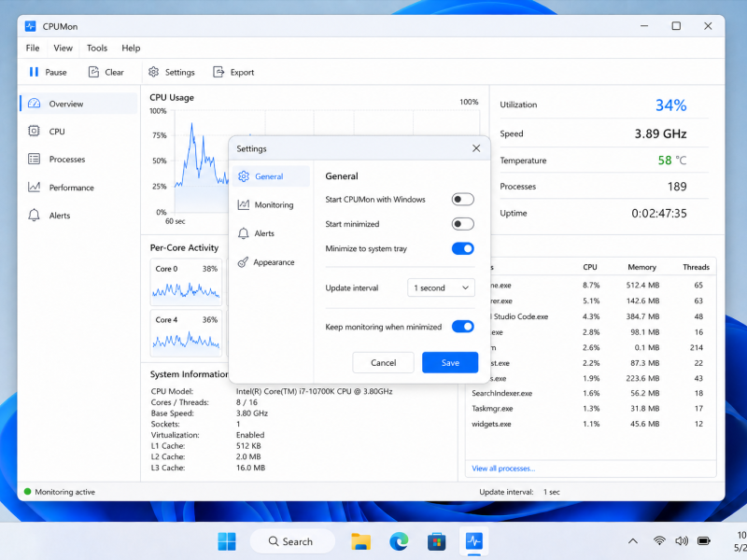This screenshot has width=747, height=560.
Task: Click the 512.4 MB memory cell
Action: coord(642,286)
